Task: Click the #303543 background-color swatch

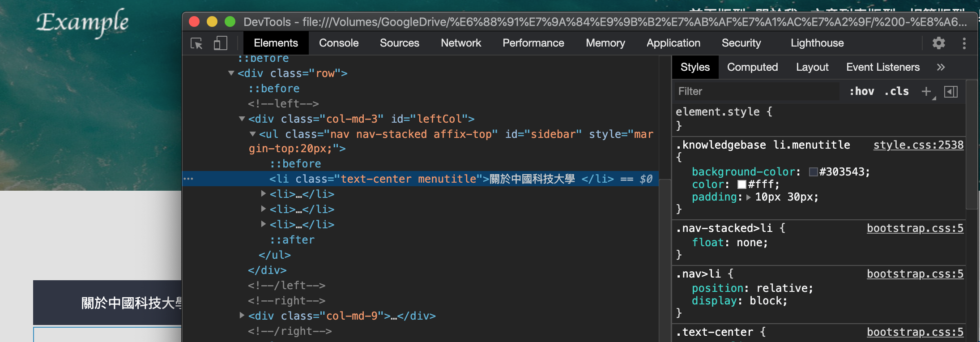Action: click(813, 172)
